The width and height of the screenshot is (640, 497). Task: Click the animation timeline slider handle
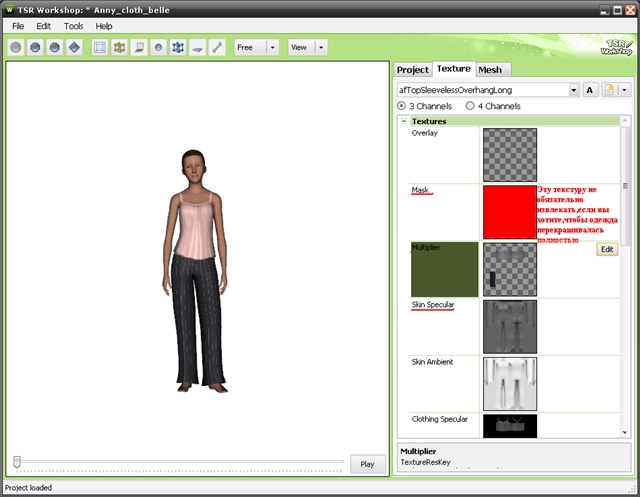(17, 462)
